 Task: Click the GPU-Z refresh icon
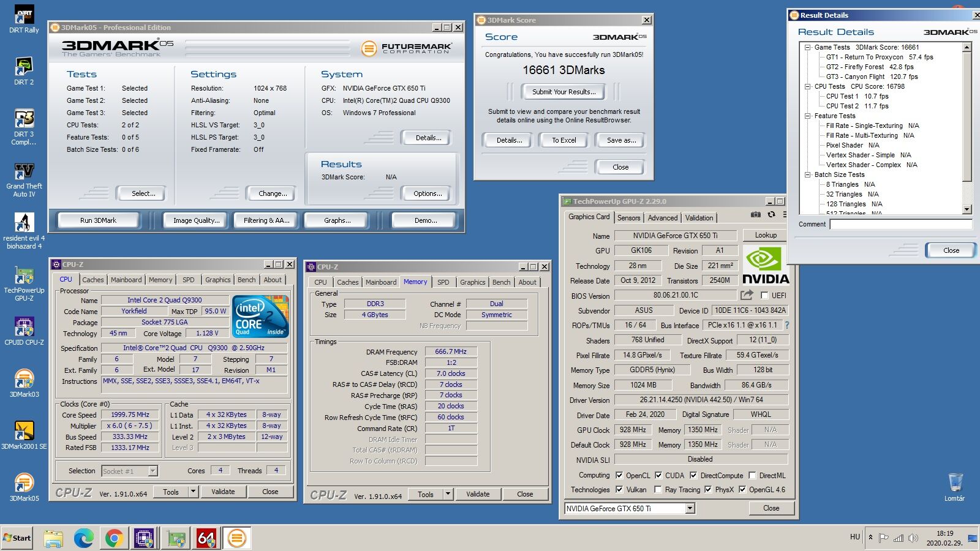point(771,214)
